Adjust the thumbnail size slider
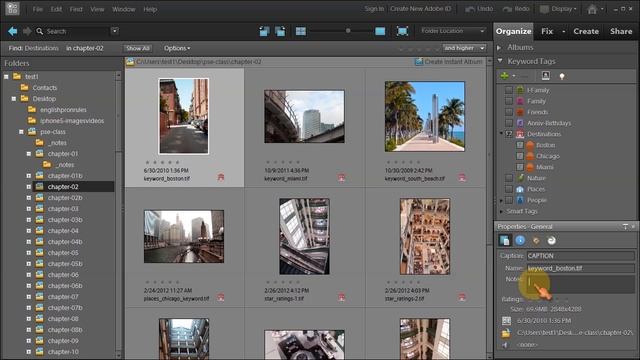Viewport: 640px width, 360px height. [348, 31]
